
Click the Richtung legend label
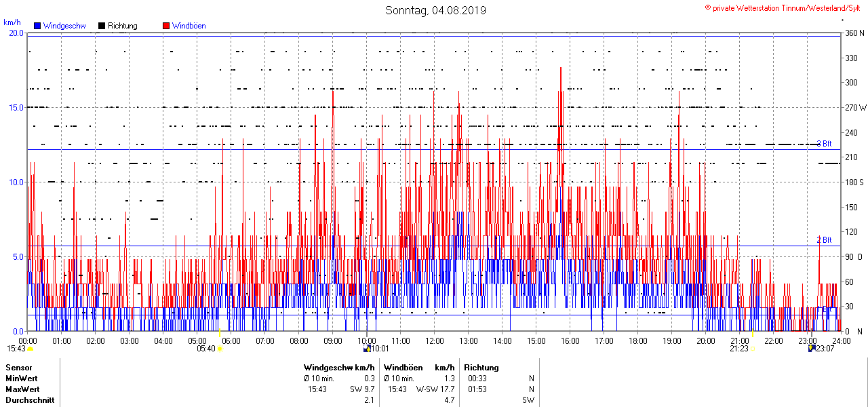[x=123, y=26]
